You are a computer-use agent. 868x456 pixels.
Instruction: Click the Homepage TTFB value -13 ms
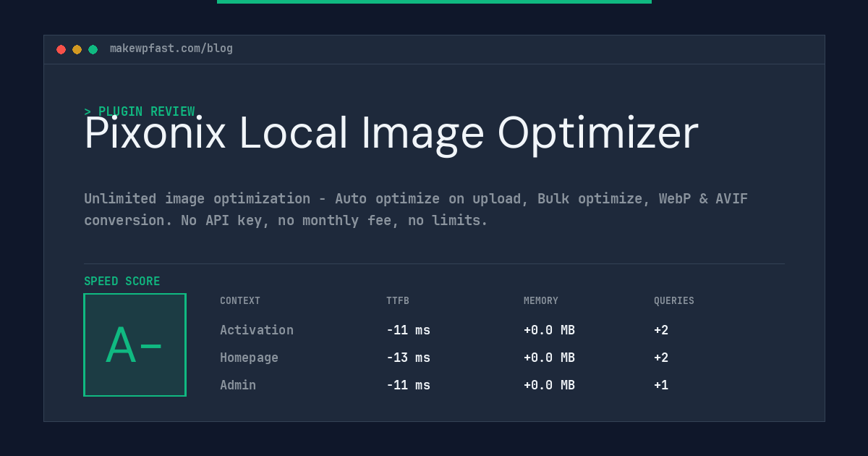tap(408, 358)
